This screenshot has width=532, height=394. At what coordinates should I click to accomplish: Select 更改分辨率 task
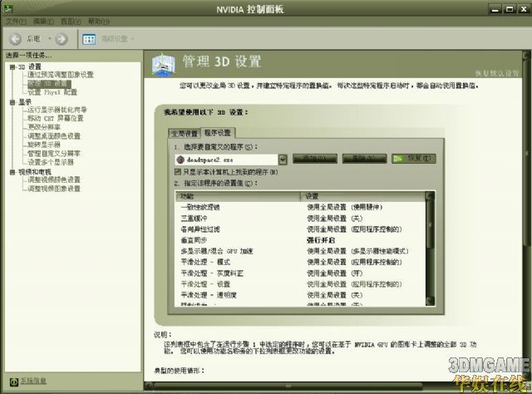pos(44,127)
